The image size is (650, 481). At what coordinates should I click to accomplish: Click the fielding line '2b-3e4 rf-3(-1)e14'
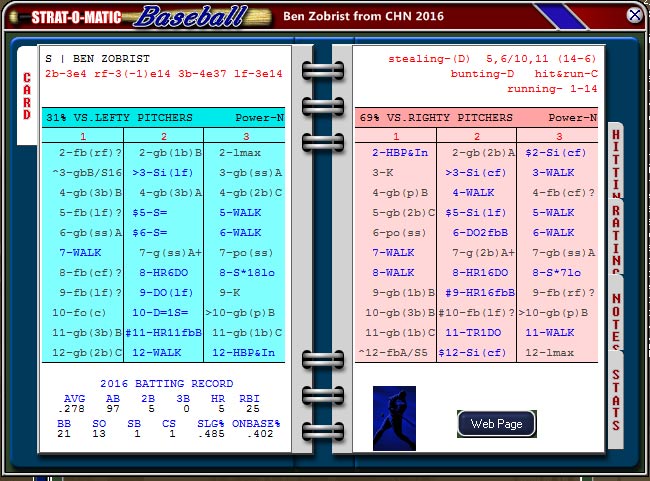pos(108,74)
